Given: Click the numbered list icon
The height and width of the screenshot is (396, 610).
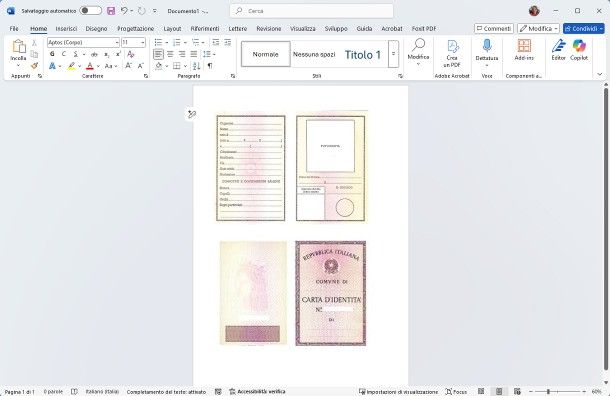Looking at the screenshot, I should pyautogui.click(x=177, y=42).
